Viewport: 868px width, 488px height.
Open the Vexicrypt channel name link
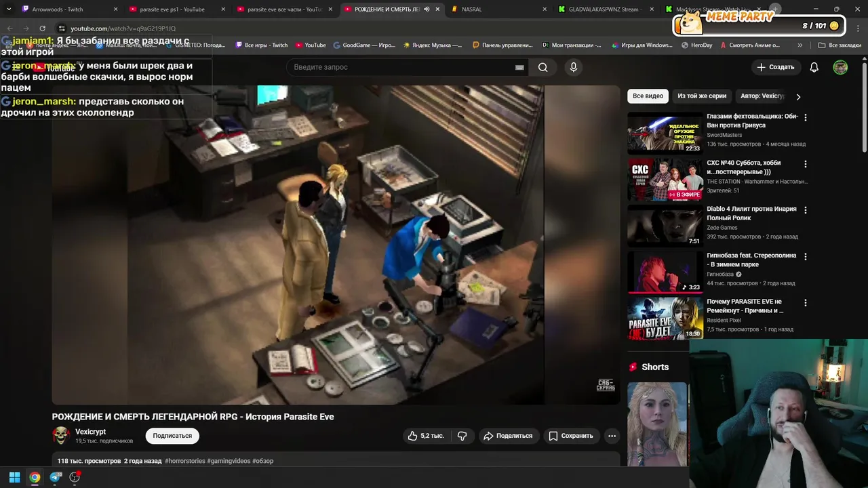pos(90,432)
